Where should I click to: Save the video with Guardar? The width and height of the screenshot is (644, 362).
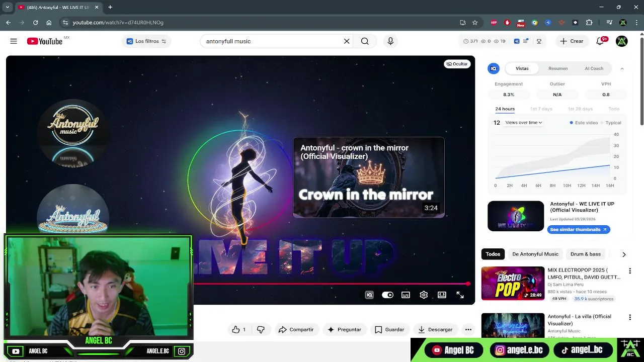coord(389,329)
